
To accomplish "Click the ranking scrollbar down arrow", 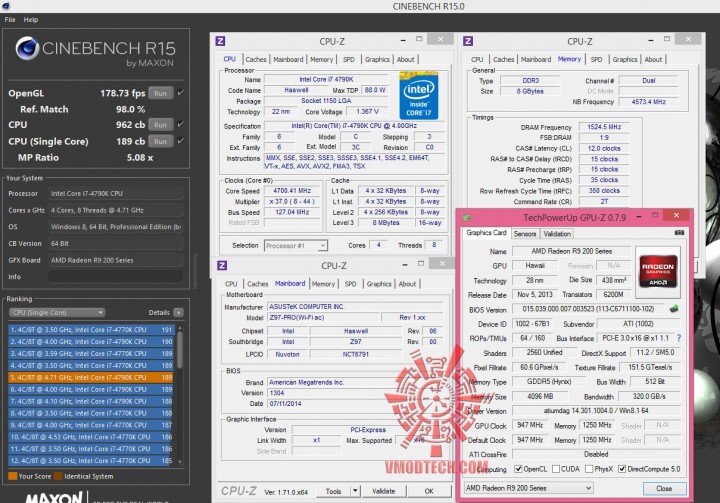I will [x=180, y=462].
